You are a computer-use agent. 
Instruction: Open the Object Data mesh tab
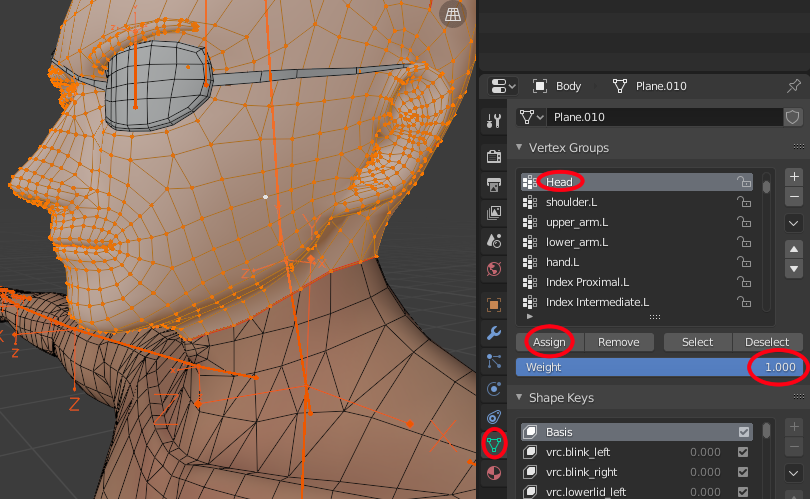494,444
